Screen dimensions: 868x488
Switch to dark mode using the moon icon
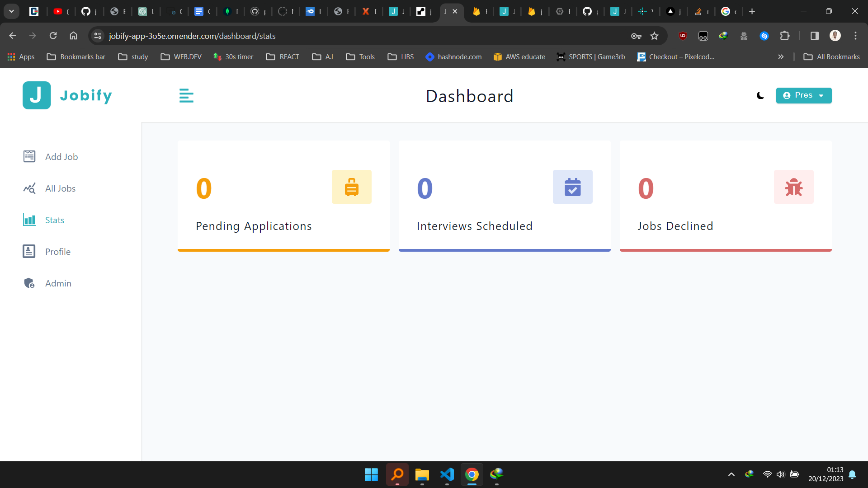tap(760, 95)
